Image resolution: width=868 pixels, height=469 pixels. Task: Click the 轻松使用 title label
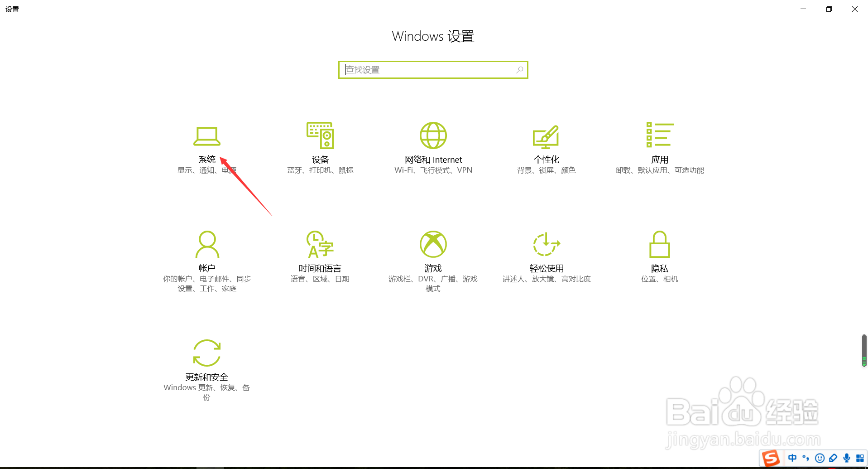[547, 268]
